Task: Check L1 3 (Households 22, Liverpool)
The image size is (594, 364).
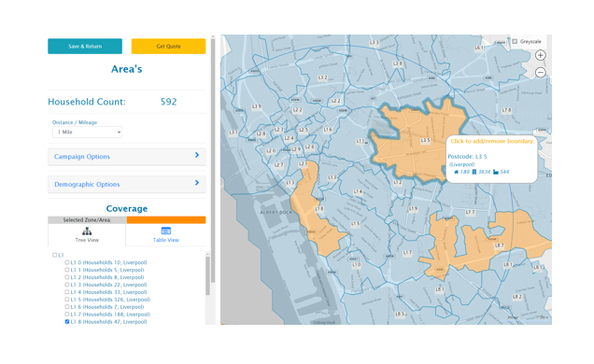Action: click(x=67, y=285)
